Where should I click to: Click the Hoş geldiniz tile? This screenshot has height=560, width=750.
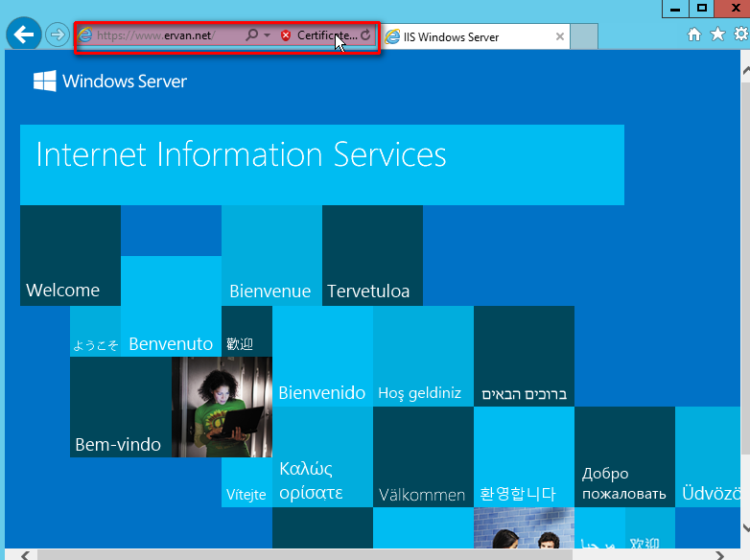[x=423, y=357]
